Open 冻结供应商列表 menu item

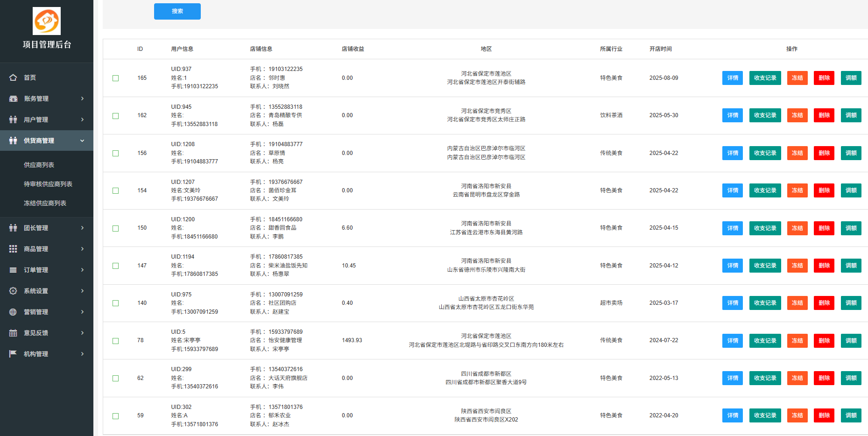45,203
